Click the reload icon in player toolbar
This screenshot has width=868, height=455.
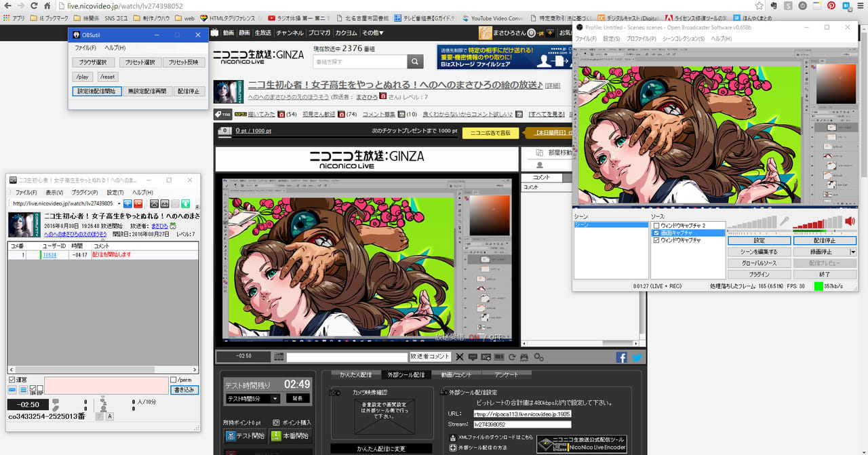512,357
